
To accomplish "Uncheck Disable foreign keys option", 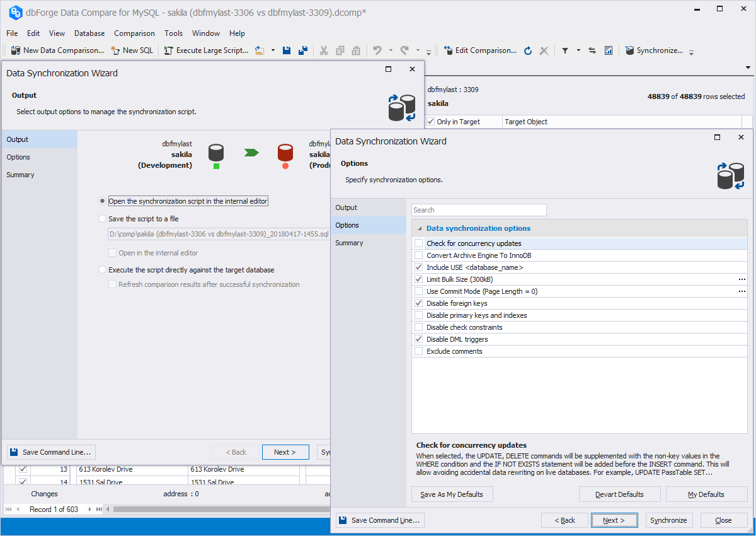I will tap(419, 303).
